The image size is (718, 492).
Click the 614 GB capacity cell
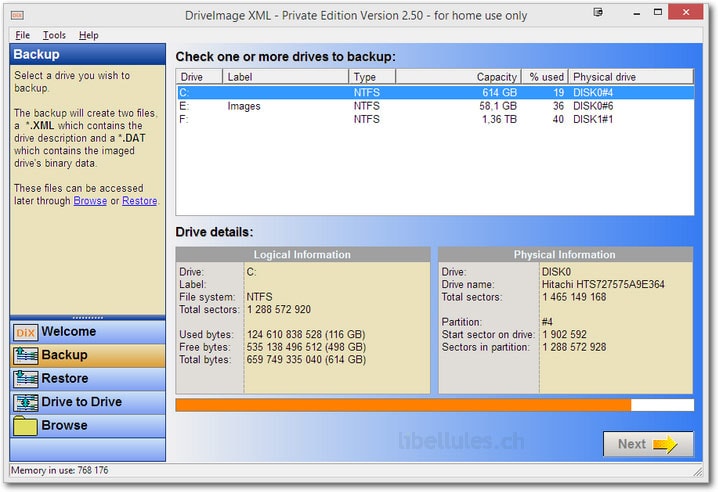(500, 93)
